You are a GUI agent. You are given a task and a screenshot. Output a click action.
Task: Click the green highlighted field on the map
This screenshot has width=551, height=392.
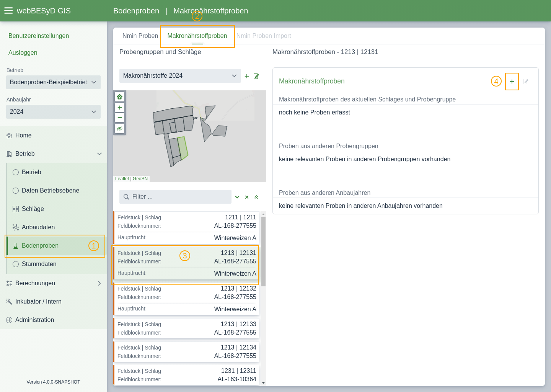pos(183,148)
